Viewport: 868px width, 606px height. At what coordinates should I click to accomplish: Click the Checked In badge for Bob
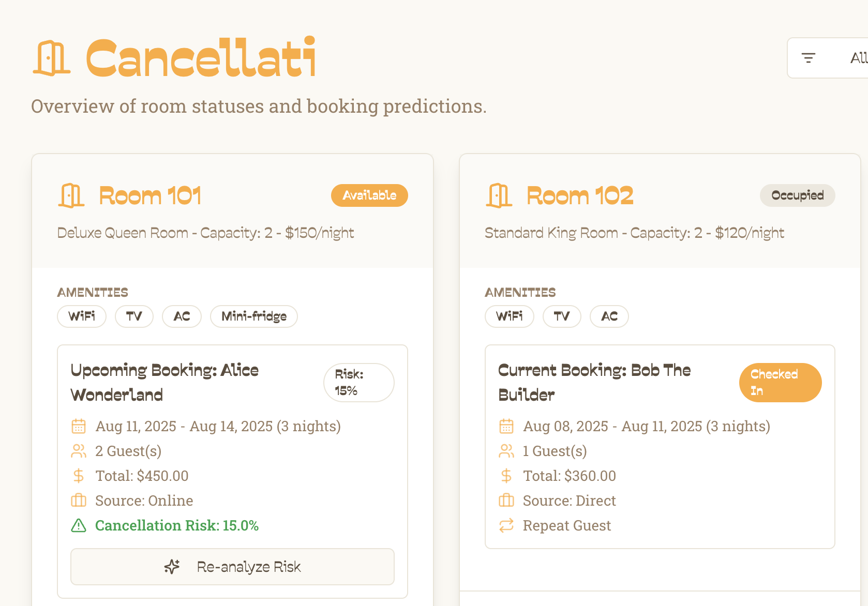point(780,383)
